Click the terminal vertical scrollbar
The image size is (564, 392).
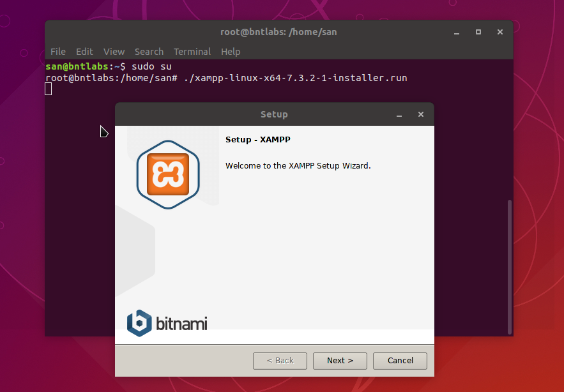pos(509,267)
